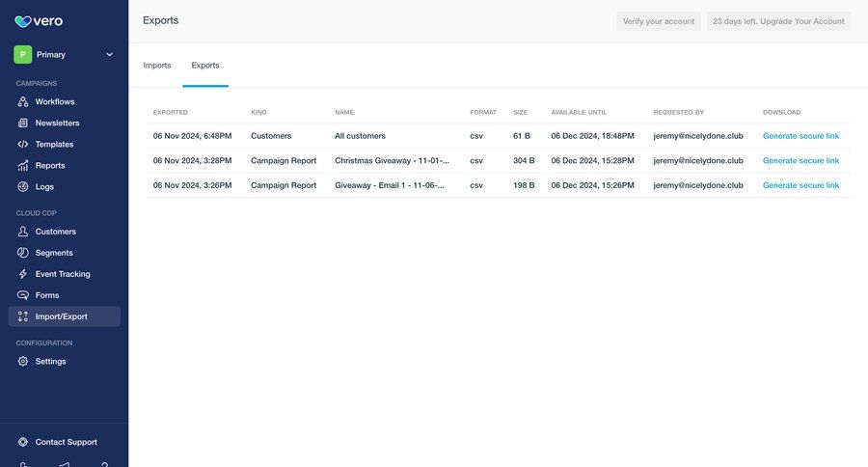Switch to the Imports tab

tap(157, 66)
